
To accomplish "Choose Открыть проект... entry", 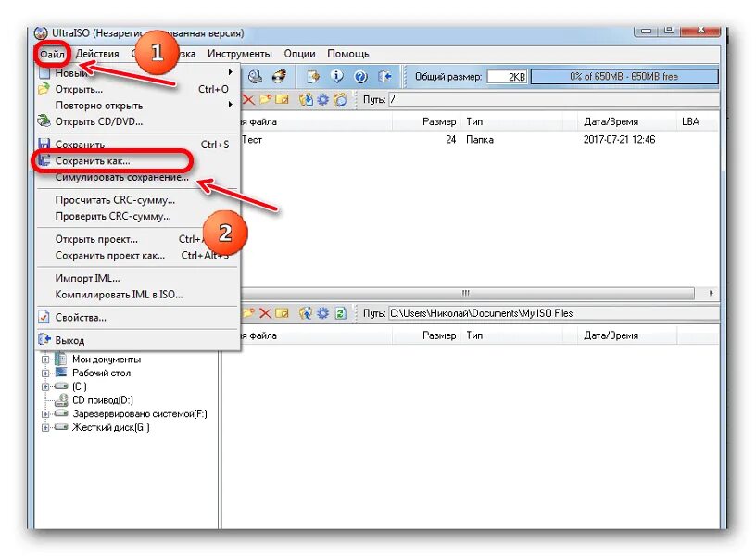I will point(138,239).
